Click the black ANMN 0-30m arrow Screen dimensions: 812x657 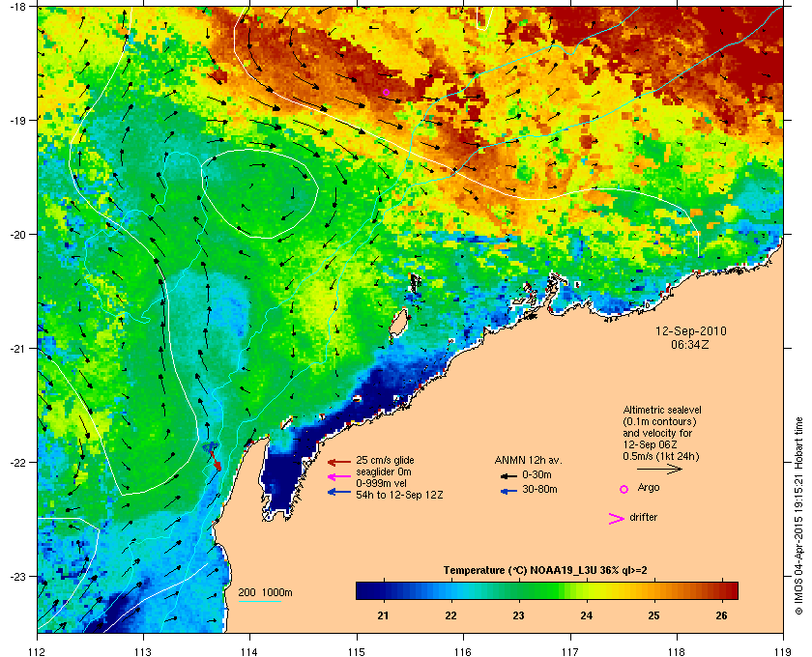click(x=508, y=476)
